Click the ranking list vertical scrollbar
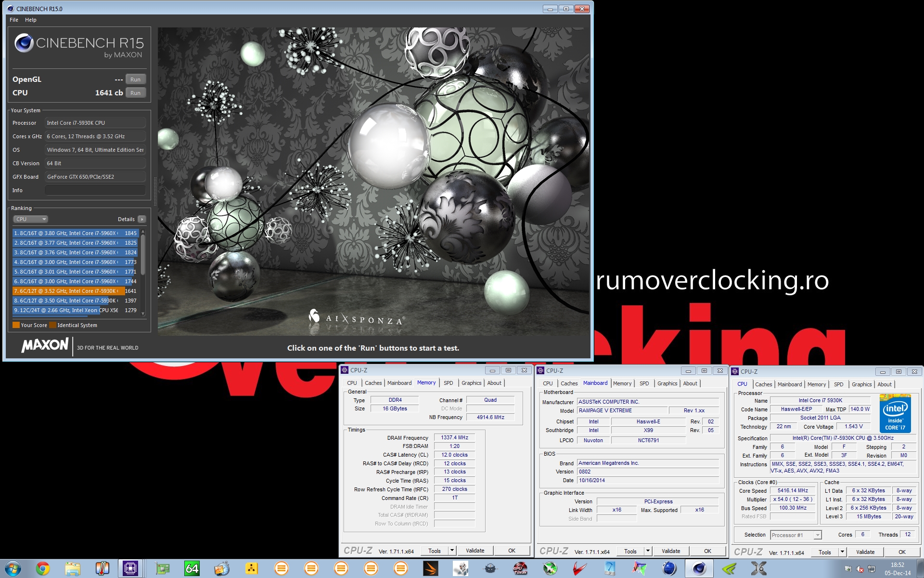 pyautogui.click(x=143, y=273)
